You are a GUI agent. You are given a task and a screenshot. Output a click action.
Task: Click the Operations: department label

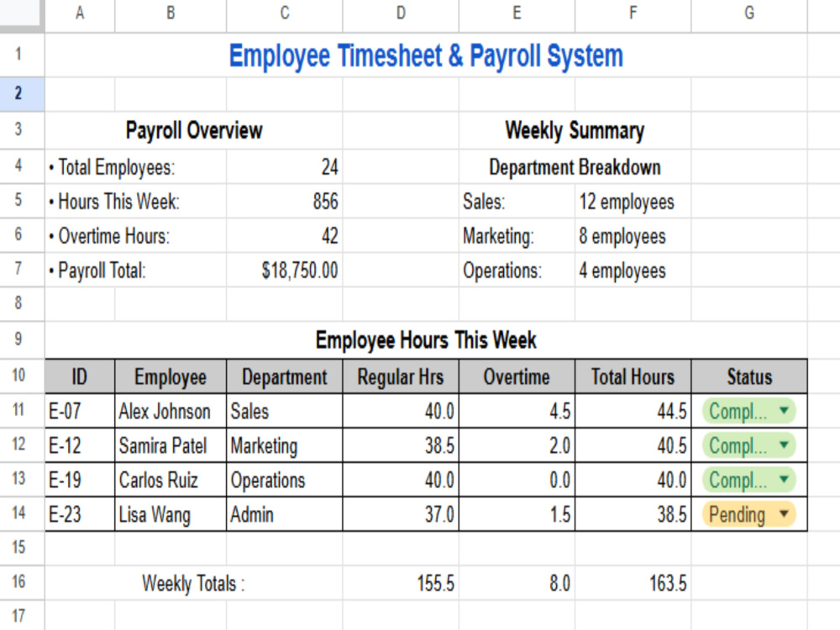tap(502, 270)
